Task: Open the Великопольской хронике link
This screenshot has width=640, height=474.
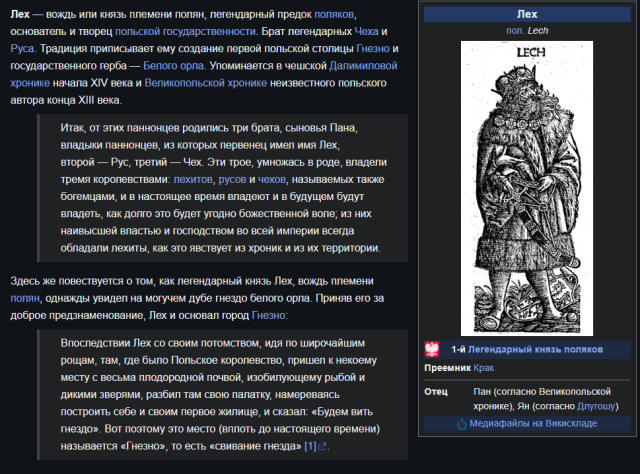Action: pos(205,83)
